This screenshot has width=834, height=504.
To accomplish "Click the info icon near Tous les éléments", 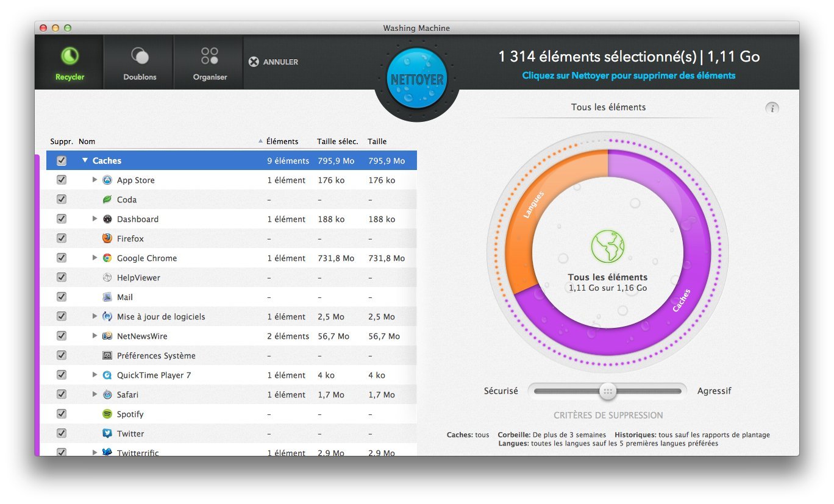I will point(772,108).
